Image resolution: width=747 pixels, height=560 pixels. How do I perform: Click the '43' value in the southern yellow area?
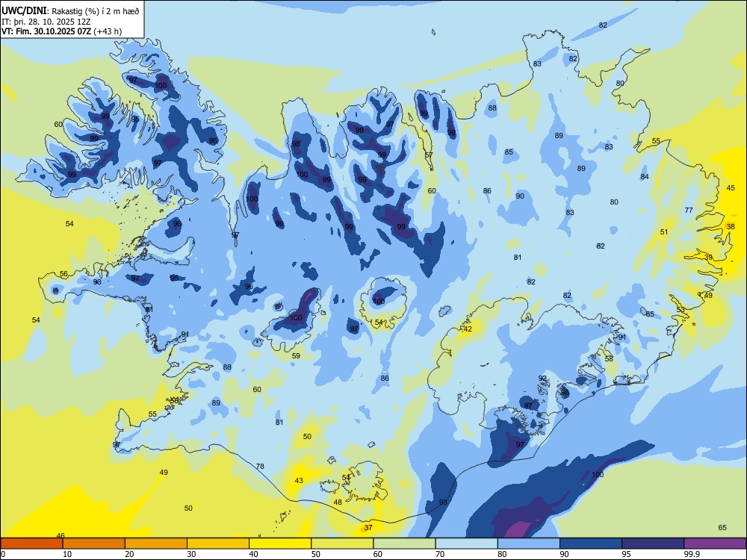(299, 480)
